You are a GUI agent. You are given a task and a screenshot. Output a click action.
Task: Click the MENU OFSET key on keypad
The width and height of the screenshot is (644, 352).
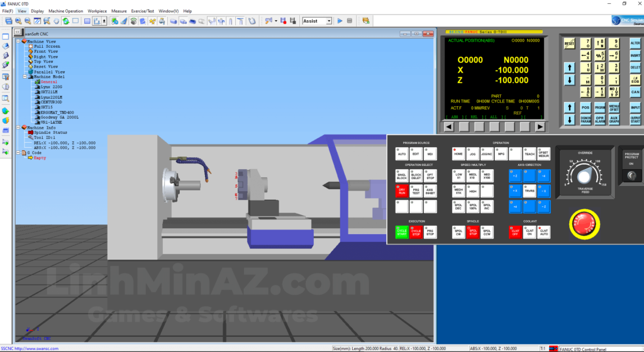[614, 107]
